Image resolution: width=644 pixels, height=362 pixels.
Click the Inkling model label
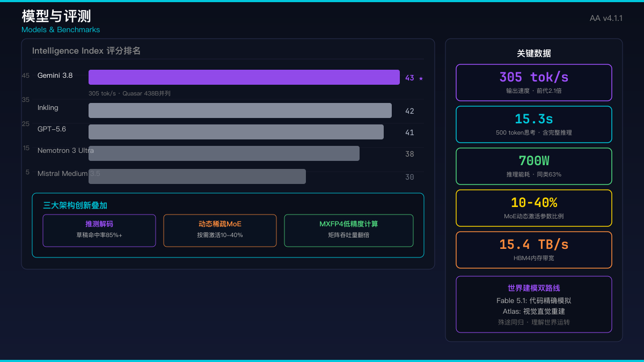click(48, 108)
